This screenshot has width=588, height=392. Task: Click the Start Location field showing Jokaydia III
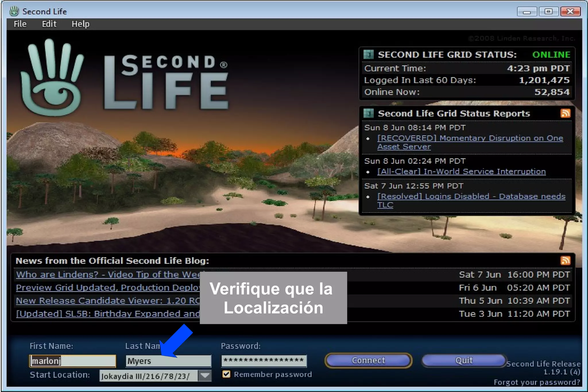[148, 376]
